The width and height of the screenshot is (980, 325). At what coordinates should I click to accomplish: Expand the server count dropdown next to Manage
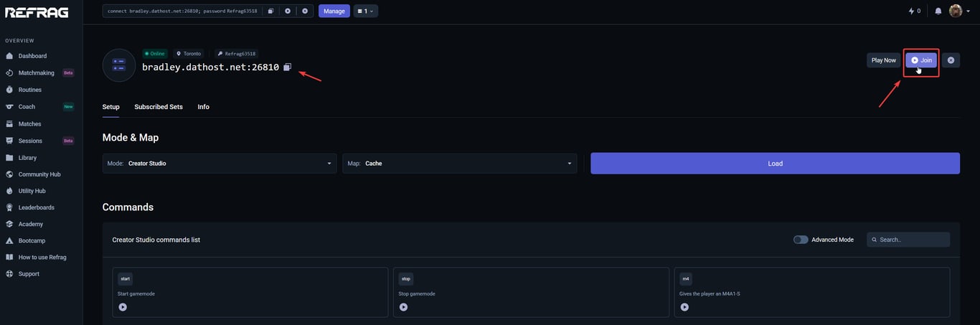tap(366, 11)
